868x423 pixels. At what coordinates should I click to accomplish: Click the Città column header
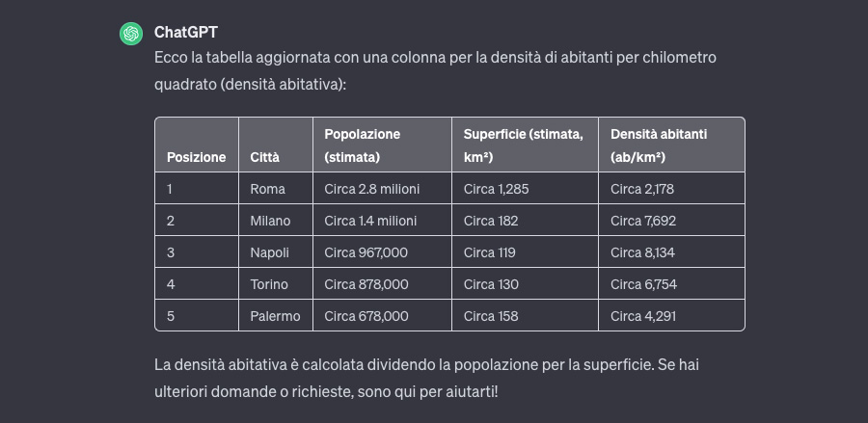(265, 157)
